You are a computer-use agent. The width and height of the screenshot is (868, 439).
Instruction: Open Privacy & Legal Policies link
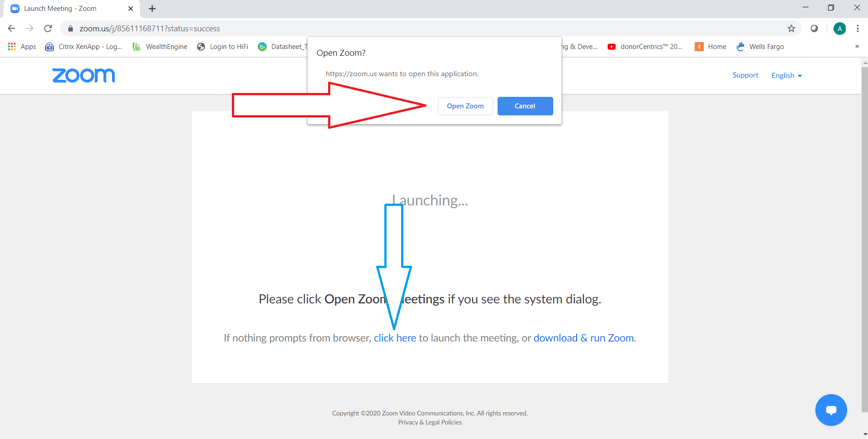point(430,422)
